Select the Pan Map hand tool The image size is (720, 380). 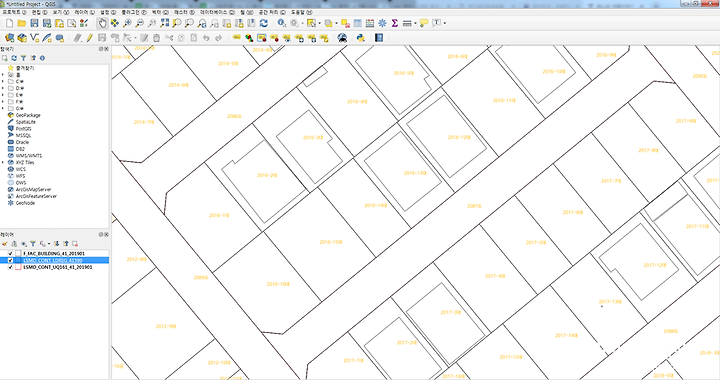(102, 23)
